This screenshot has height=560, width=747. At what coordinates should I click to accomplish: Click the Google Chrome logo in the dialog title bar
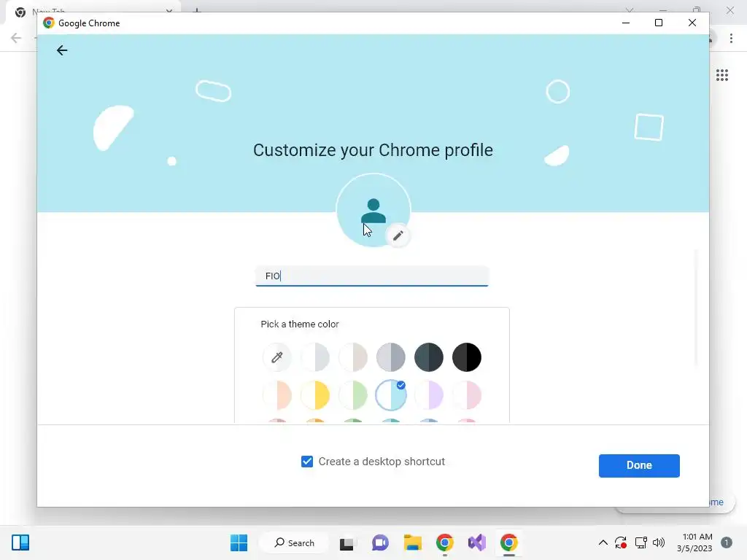tap(49, 23)
